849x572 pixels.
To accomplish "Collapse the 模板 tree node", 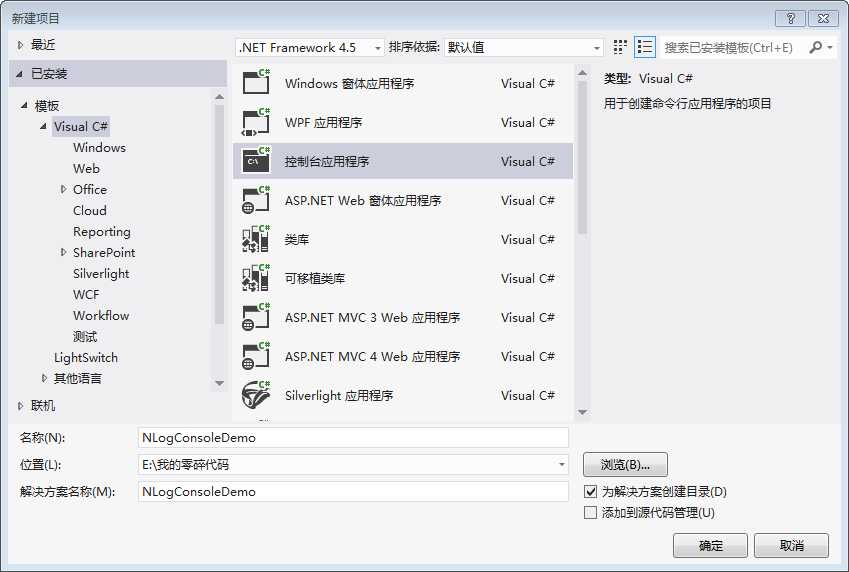I will (24, 105).
